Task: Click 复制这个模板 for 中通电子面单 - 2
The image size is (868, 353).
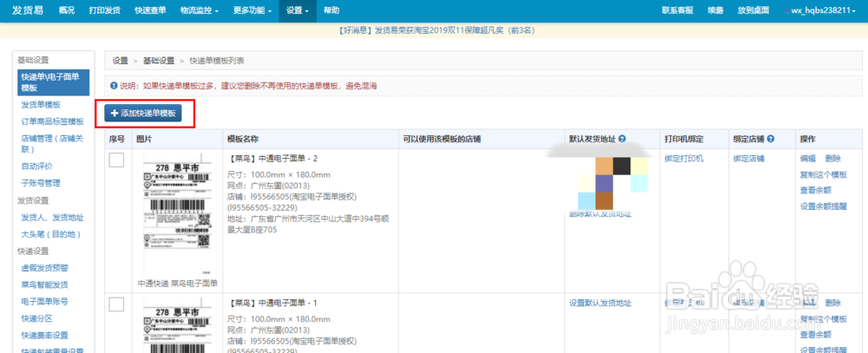Action: (823, 175)
